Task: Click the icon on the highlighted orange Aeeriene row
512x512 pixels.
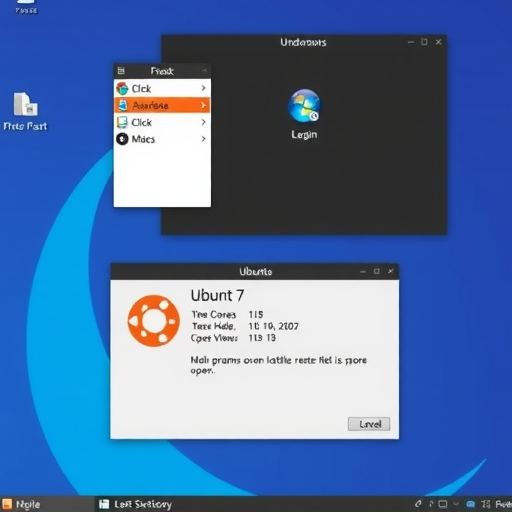Action: point(123,105)
